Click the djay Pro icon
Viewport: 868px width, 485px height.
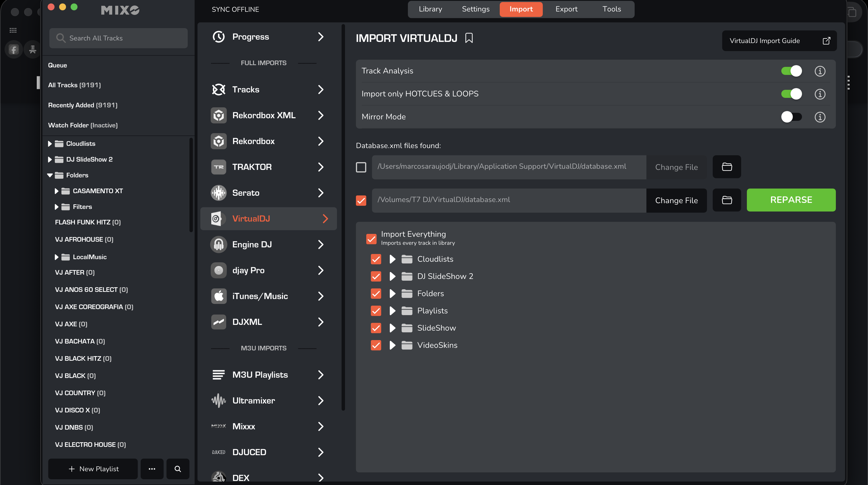tap(219, 270)
